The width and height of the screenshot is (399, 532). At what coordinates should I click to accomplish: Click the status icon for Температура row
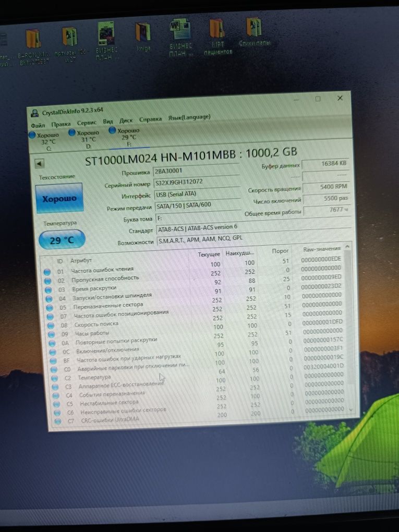pyautogui.click(x=54, y=378)
